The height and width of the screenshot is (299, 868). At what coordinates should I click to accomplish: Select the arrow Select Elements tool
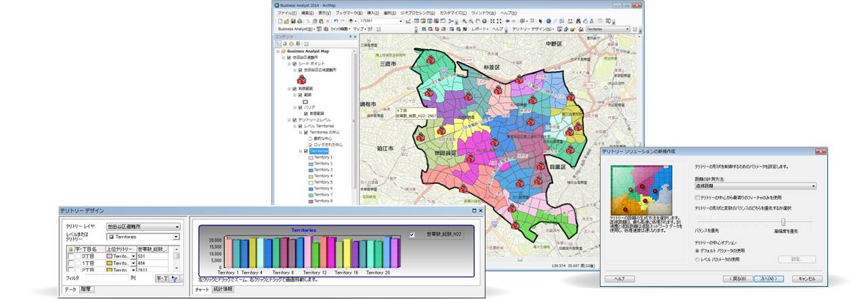(x=540, y=21)
